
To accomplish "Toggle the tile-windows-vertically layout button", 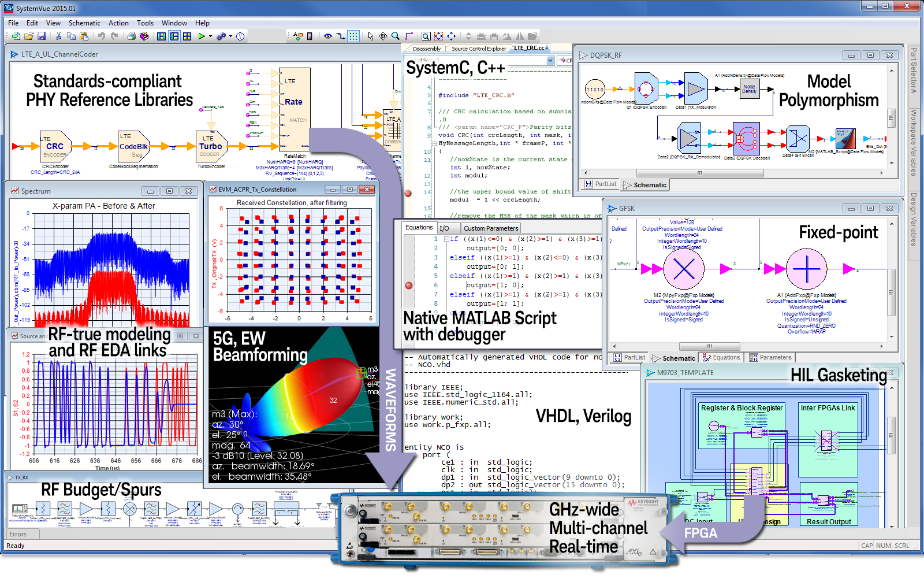I will (174, 36).
